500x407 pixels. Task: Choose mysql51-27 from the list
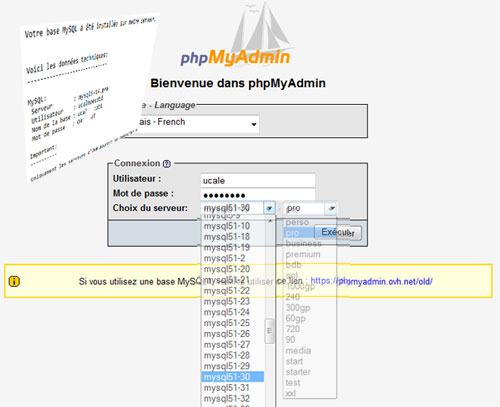(x=233, y=344)
